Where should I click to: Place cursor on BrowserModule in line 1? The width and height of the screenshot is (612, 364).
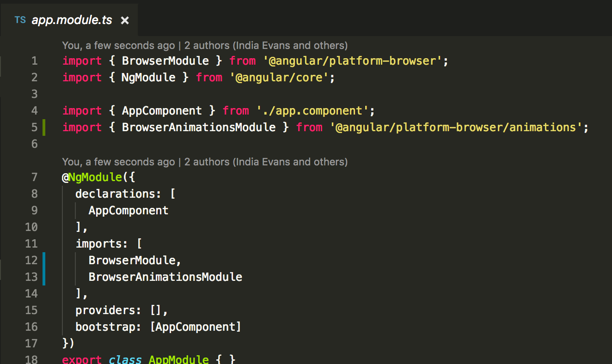(166, 61)
